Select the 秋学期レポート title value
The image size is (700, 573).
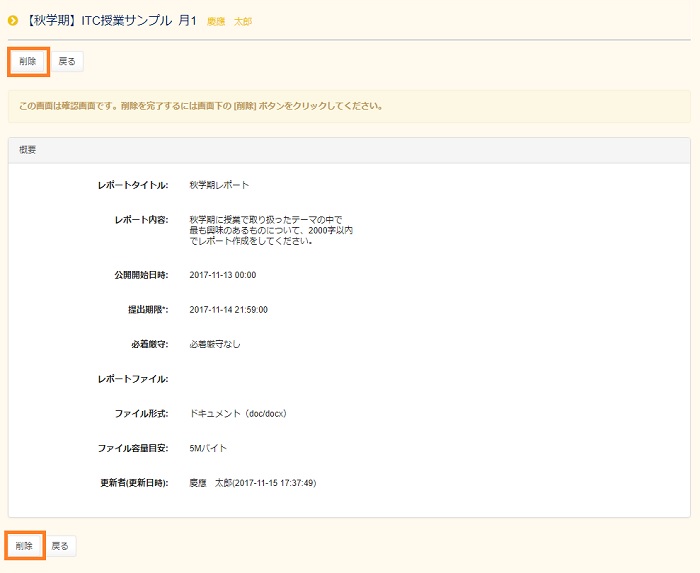219,185
